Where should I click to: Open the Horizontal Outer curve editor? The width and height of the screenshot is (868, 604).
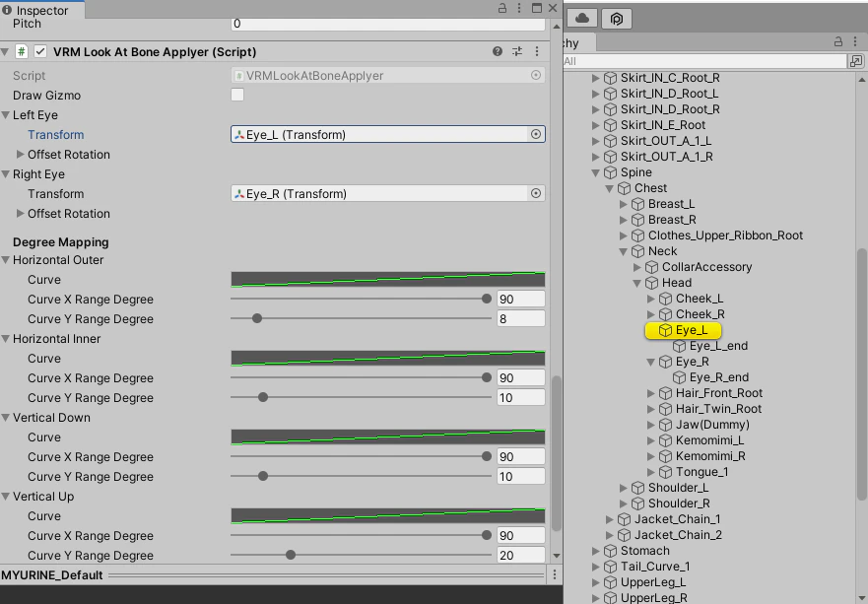click(x=388, y=280)
